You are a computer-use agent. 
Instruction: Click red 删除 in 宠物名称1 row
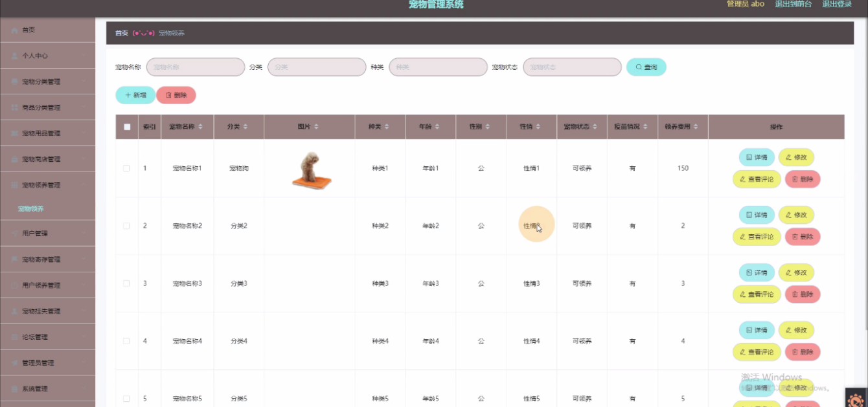tap(803, 179)
